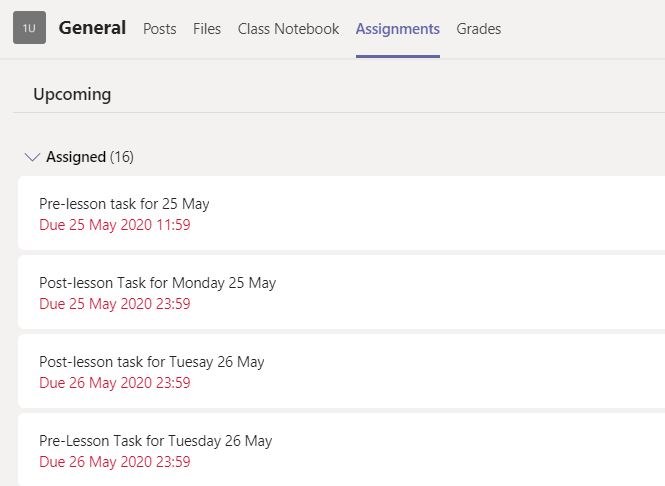Screen dimensions: 665x486
Task: Click the Post-lesson Tuesay task's due date
Action: (115, 383)
